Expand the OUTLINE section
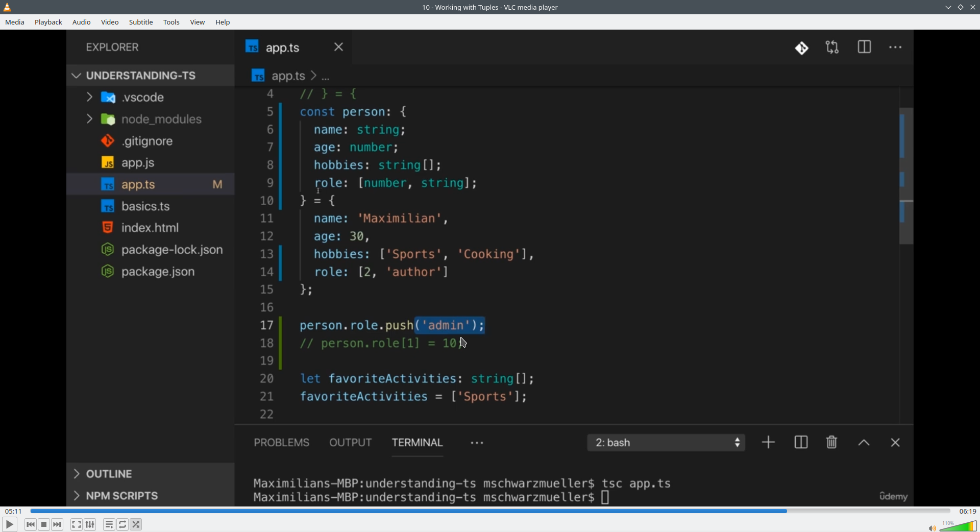 click(x=151, y=474)
